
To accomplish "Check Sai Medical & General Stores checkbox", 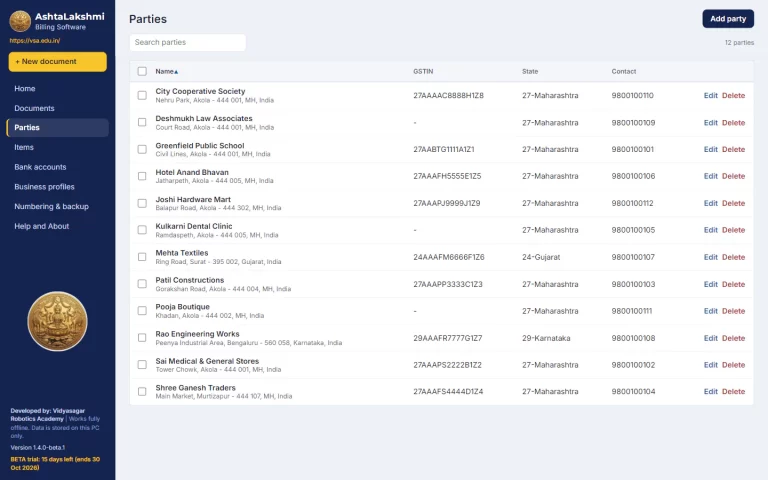I will (142, 365).
